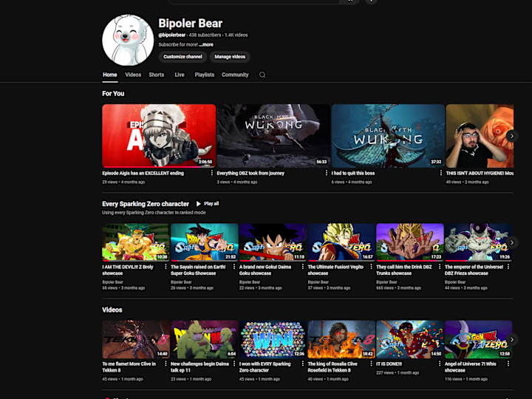532x399 pixels.
Task: Play the King of Rosalia Clive thumbnail
Action: 341,340
